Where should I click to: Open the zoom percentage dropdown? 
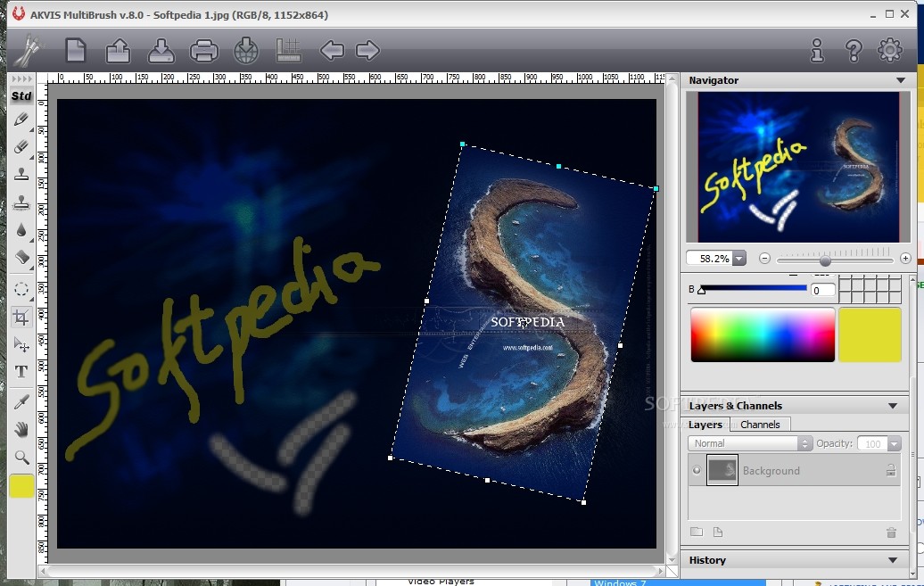coord(739,259)
